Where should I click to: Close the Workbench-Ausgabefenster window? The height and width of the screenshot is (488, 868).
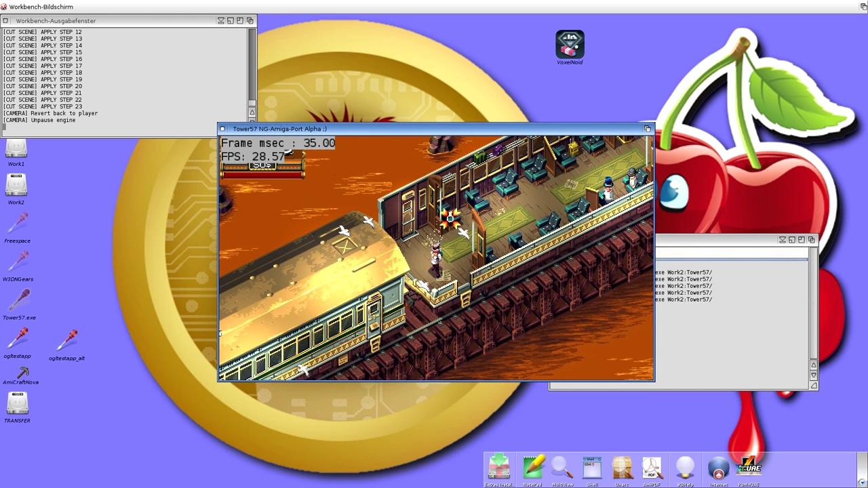(x=5, y=21)
